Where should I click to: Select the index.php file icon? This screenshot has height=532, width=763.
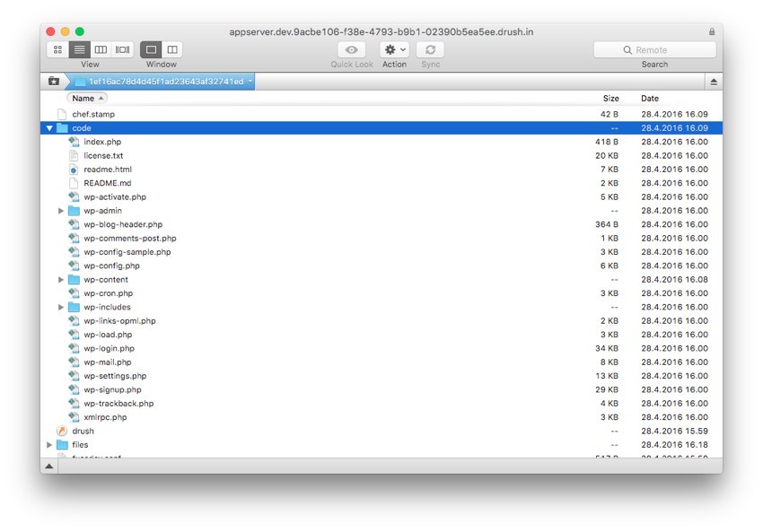click(74, 142)
